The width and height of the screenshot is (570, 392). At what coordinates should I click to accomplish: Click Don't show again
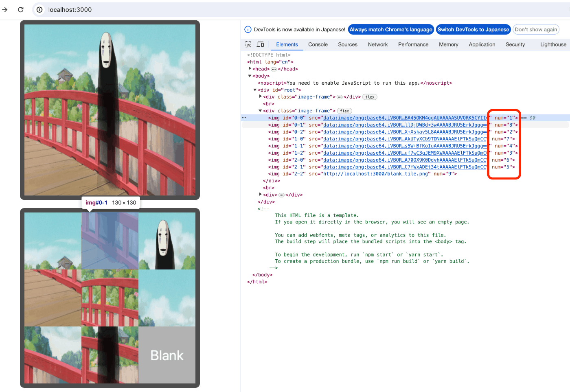tap(536, 29)
